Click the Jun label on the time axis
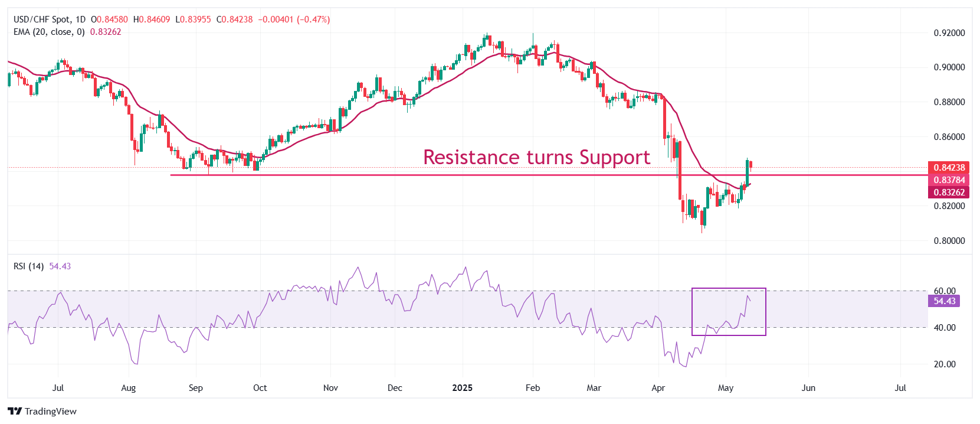The image size is (980, 424). pyautogui.click(x=808, y=388)
